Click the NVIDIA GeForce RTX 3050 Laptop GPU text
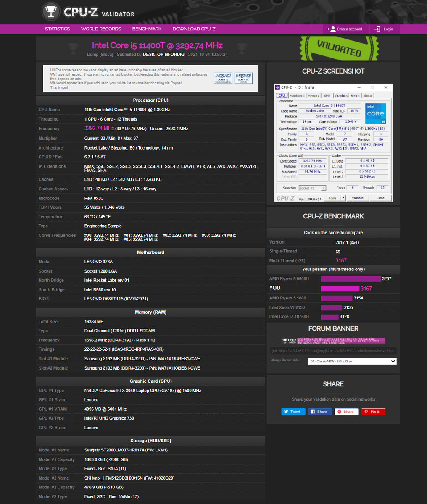This screenshot has width=427, height=504. click(142, 391)
